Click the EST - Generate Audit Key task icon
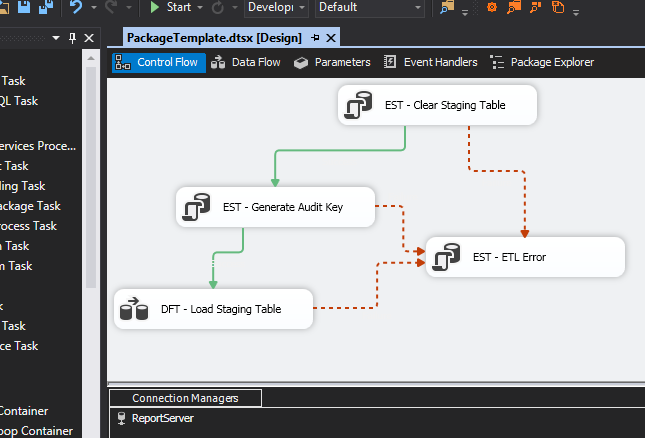The width and height of the screenshot is (645, 438). tap(196, 207)
